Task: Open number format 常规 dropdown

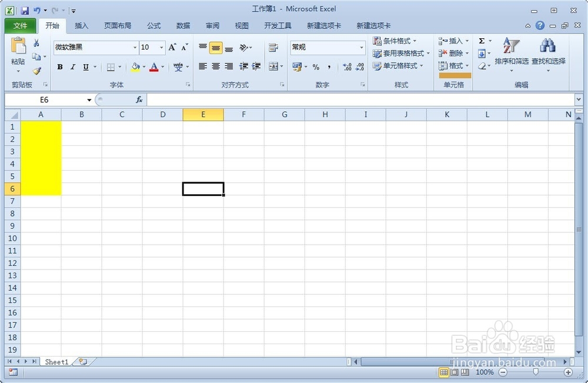Action: click(362, 48)
